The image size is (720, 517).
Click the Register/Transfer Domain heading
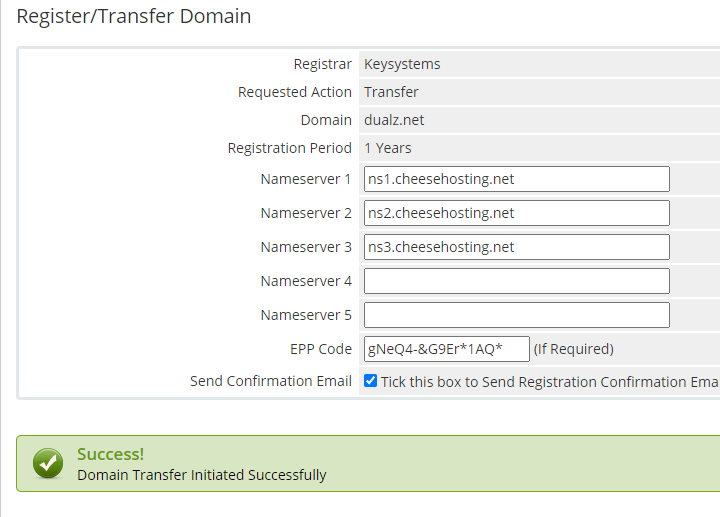[134, 17]
